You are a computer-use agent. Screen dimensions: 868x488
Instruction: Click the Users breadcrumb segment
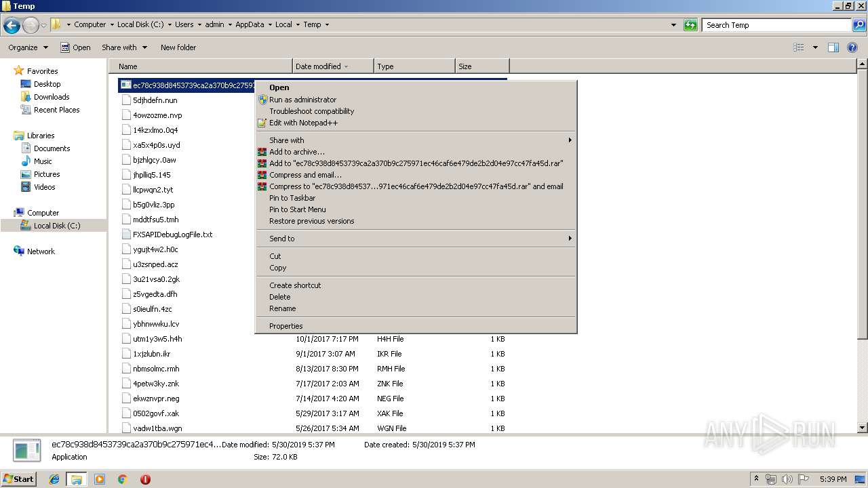[184, 24]
